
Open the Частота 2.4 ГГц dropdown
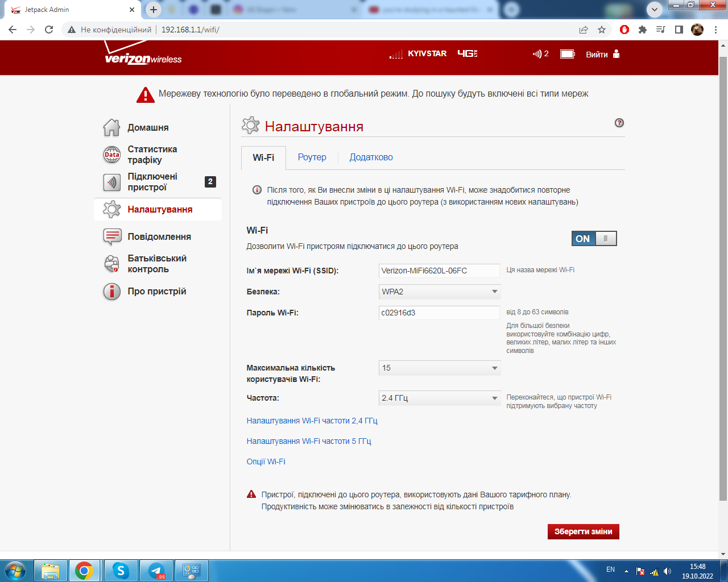point(439,398)
